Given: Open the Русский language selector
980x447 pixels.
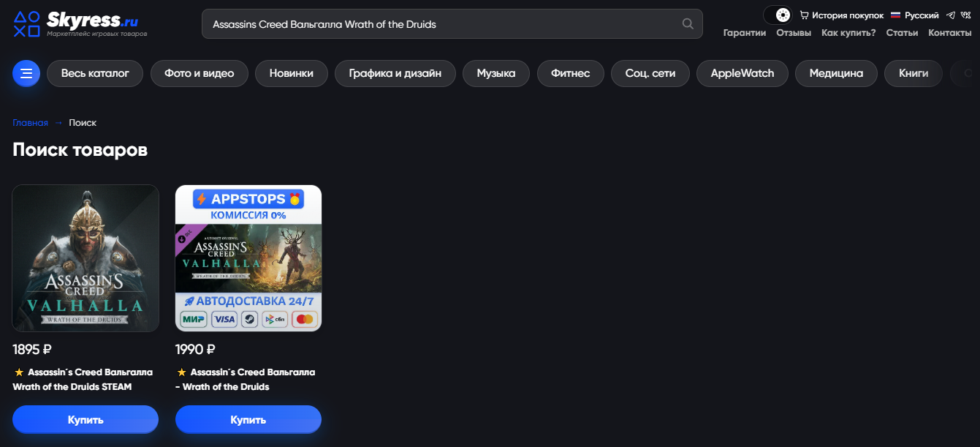Looking at the screenshot, I should coord(922,15).
